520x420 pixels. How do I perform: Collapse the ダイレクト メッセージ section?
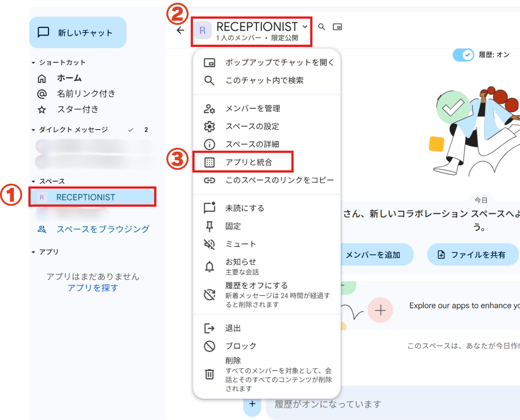point(34,130)
